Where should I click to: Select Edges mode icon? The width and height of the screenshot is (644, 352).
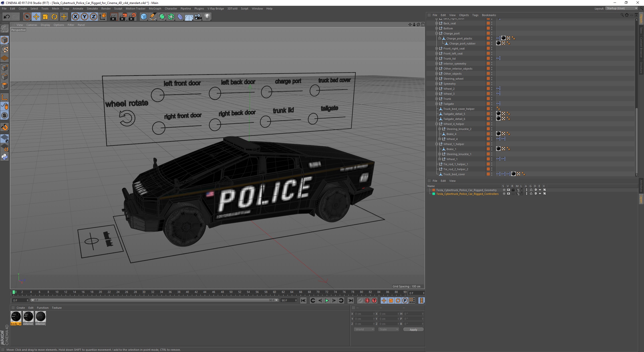(5, 77)
